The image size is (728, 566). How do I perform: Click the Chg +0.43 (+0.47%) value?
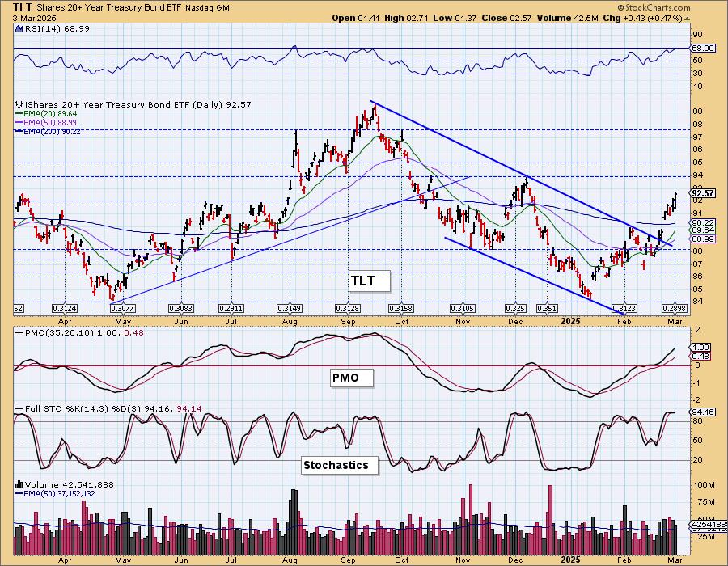coord(642,18)
